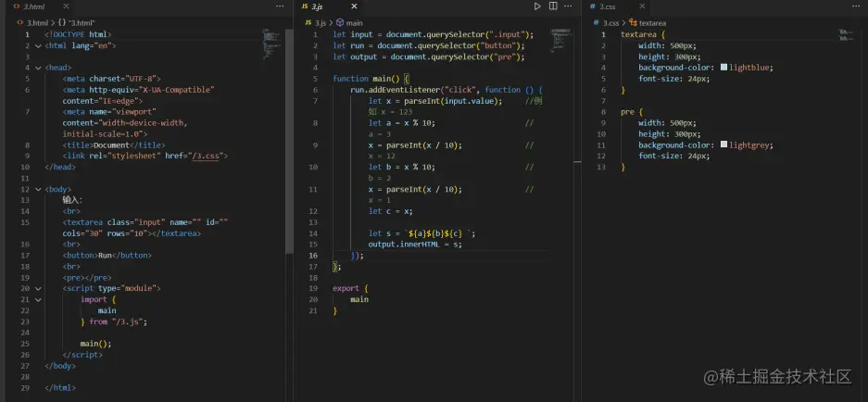Viewport: 868px width, 402px height.
Task: Click the <button>Run</button> line in 3.html
Action: pyautogui.click(x=107, y=256)
